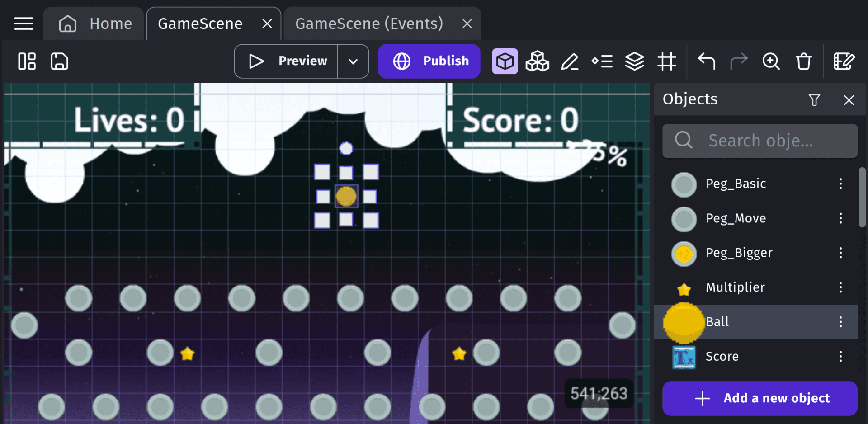The image size is (868, 424).
Task: Toggle the grid display
Action: 667,61
